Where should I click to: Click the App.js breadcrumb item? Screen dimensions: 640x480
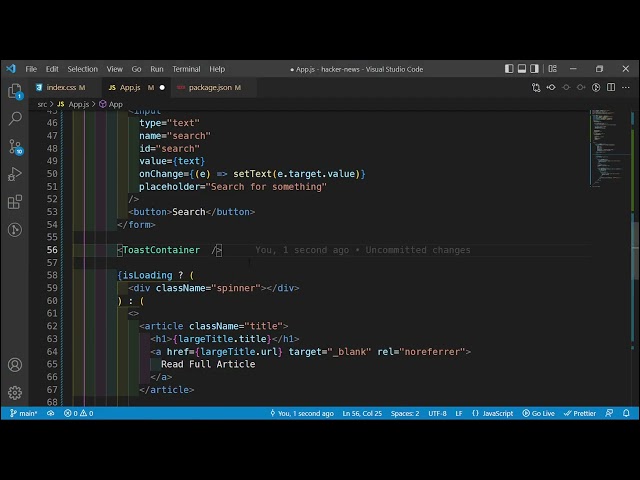click(x=78, y=104)
